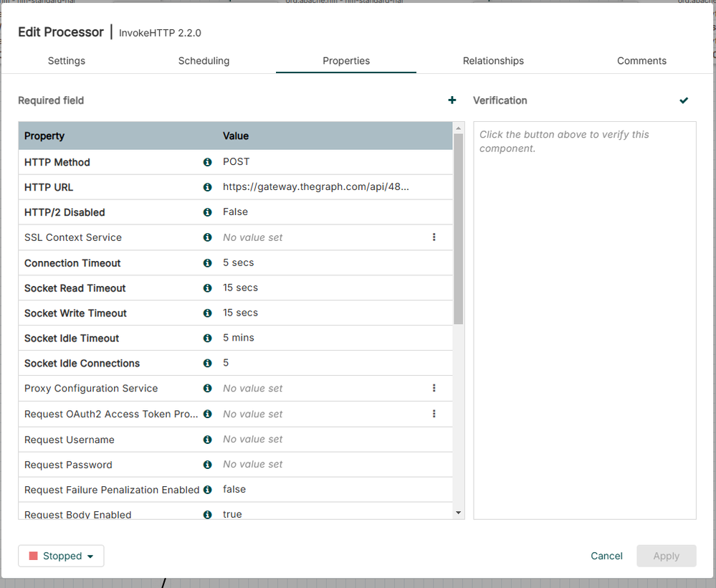Click the verify component checkmark icon
The width and height of the screenshot is (716, 588).
pyautogui.click(x=684, y=100)
